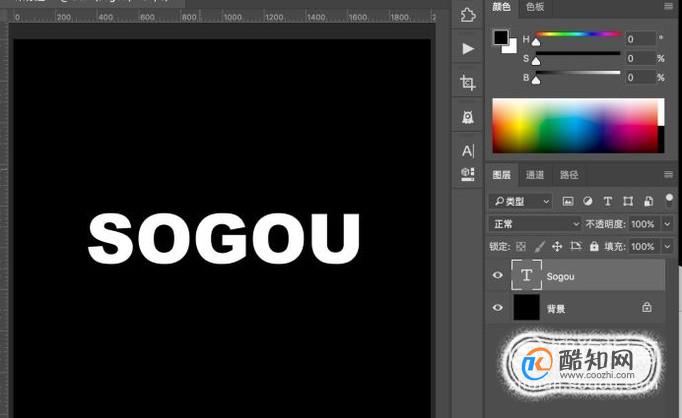Click the Sogou layer name
The width and height of the screenshot is (682, 418).
click(x=560, y=277)
